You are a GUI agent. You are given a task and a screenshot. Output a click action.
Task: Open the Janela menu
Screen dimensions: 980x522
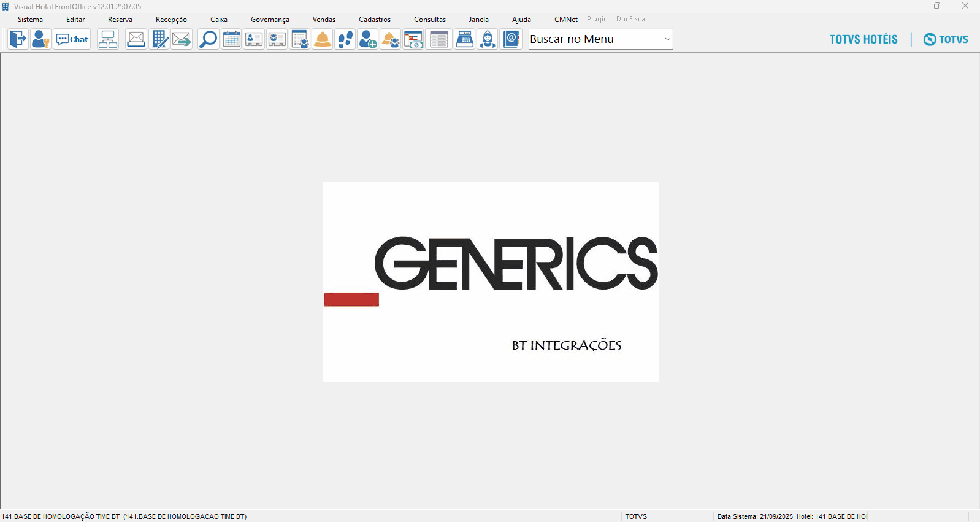tap(479, 20)
